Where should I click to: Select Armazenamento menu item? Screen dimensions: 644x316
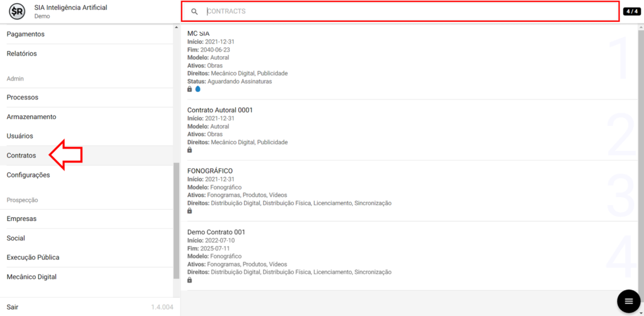[x=31, y=117]
